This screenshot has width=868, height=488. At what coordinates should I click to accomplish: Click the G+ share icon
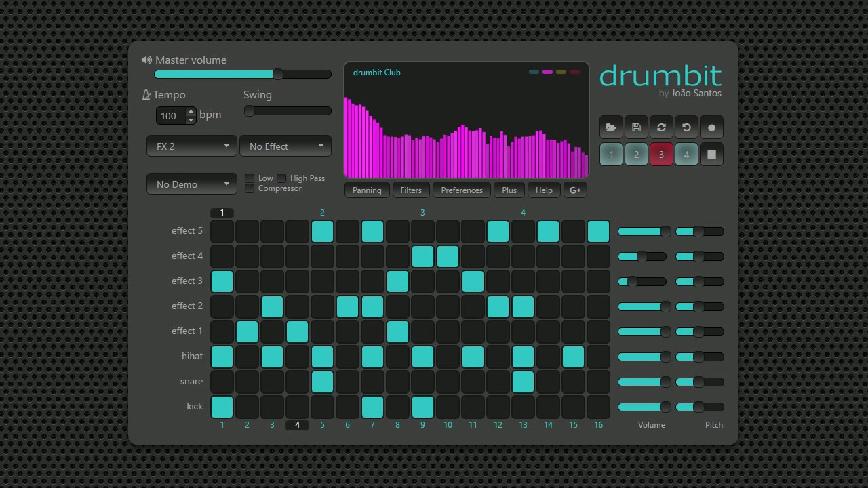[x=575, y=190]
